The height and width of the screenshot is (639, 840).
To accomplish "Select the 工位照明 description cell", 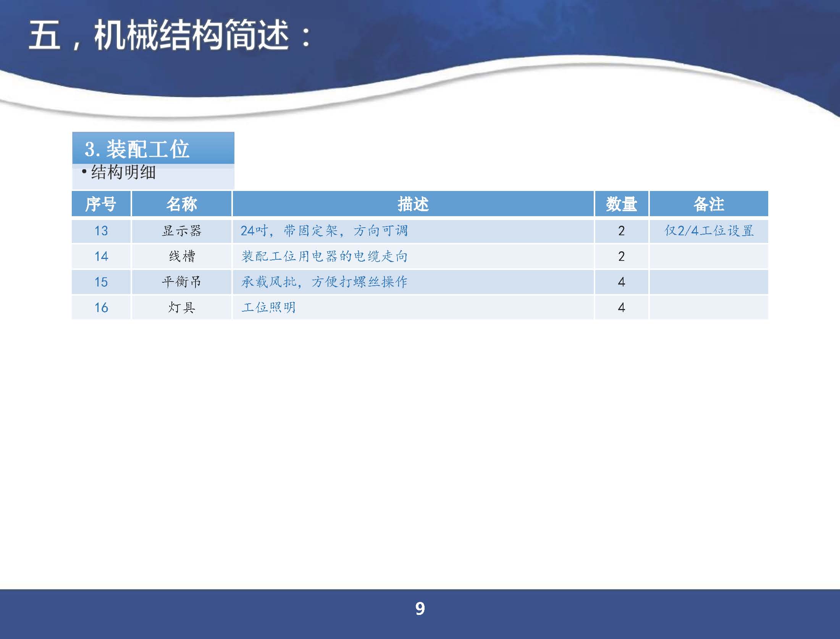I will (x=268, y=307).
